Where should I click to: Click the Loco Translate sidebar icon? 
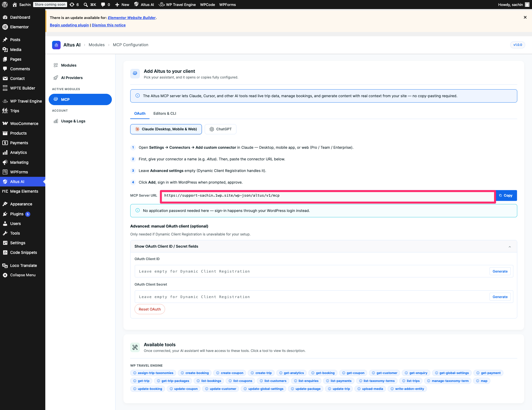point(5,265)
